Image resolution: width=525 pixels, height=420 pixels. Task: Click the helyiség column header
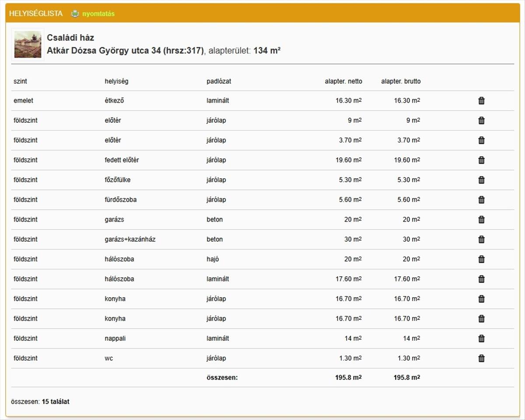(x=116, y=81)
